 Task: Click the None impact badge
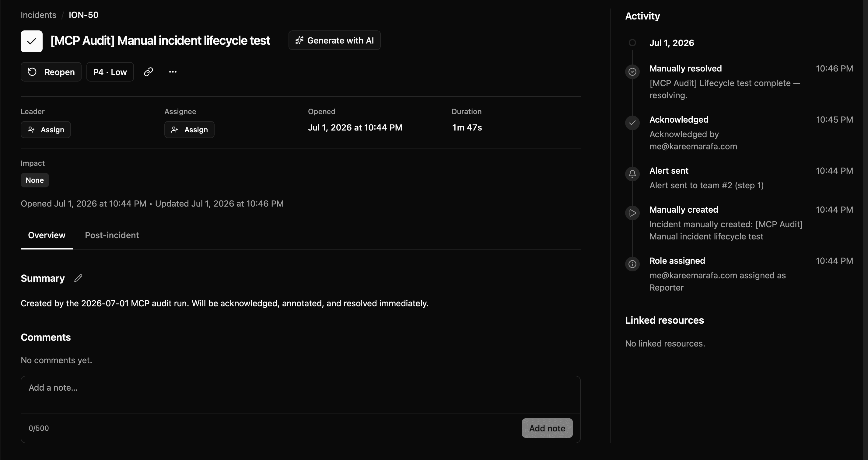pos(35,180)
